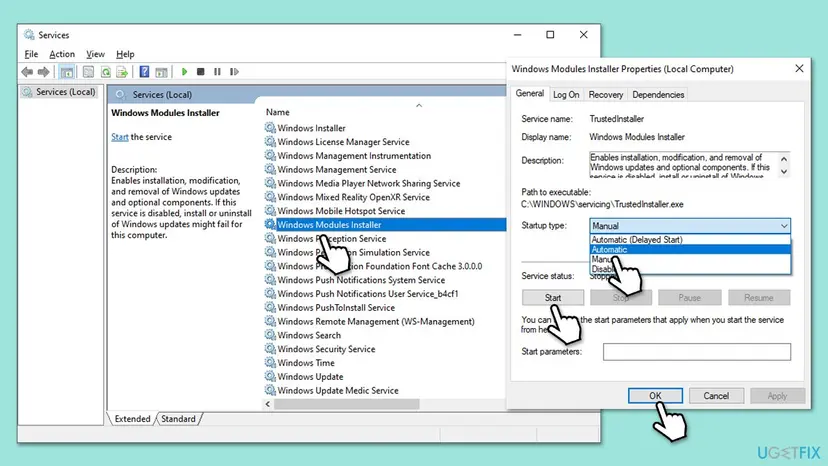Open the File menu
The width and height of the screenshot is (828, 466).
[31, 54]
